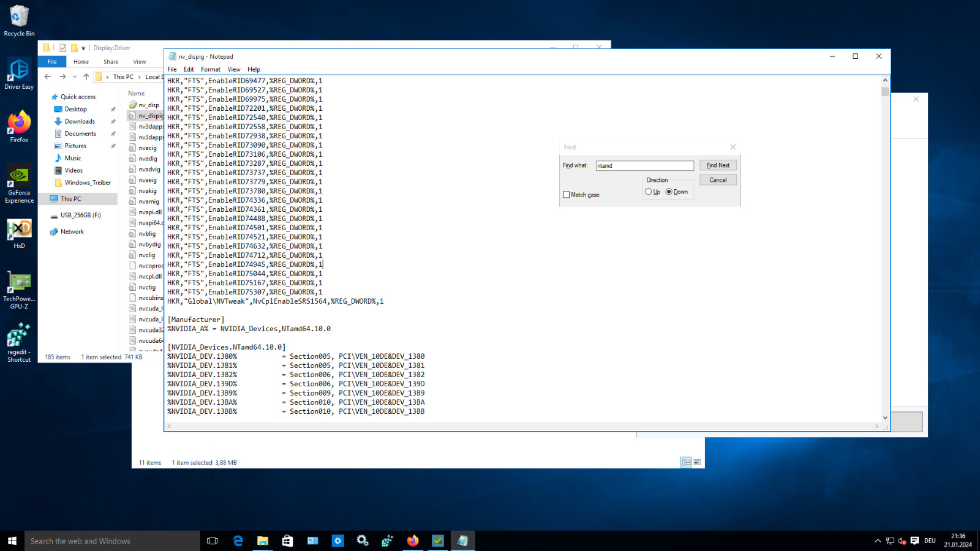
Task: Open Notepad Format menu
Action: [x=211, y=69]
